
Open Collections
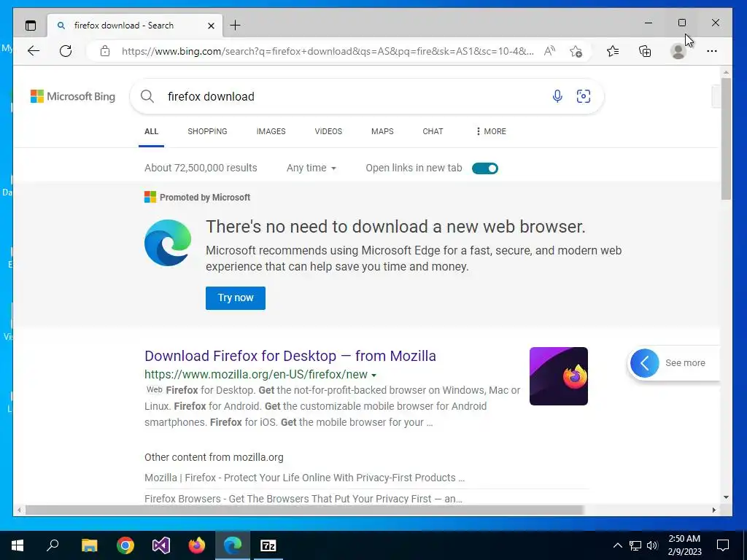tap(645, 51)
